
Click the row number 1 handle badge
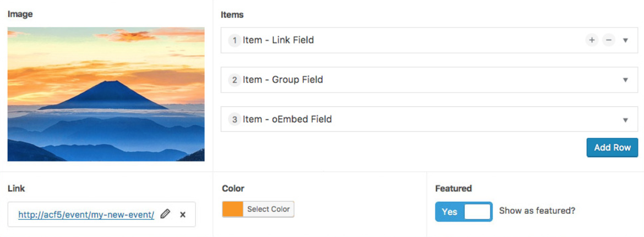click(234, 40)
